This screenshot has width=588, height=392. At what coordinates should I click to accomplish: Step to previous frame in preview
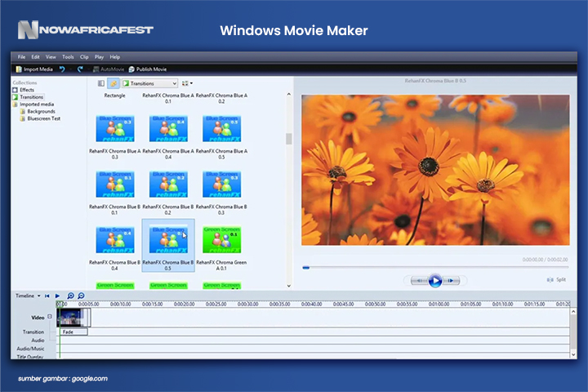[x=420, y=281]
